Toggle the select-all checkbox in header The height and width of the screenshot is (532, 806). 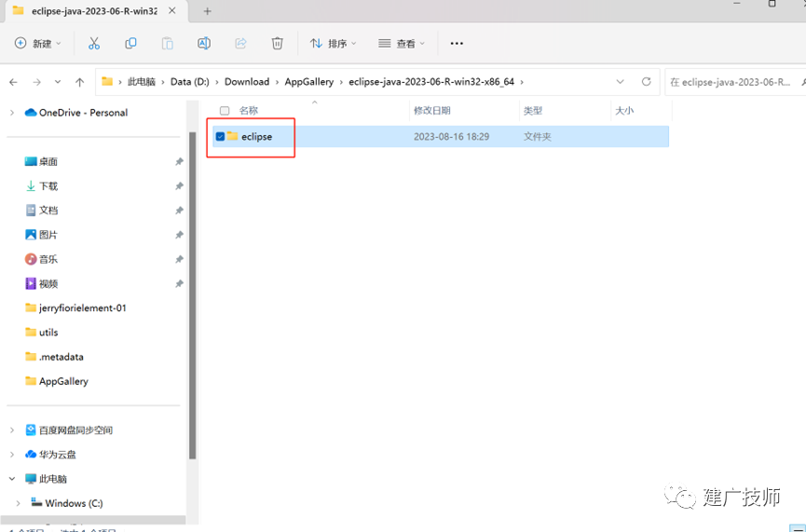225,111
